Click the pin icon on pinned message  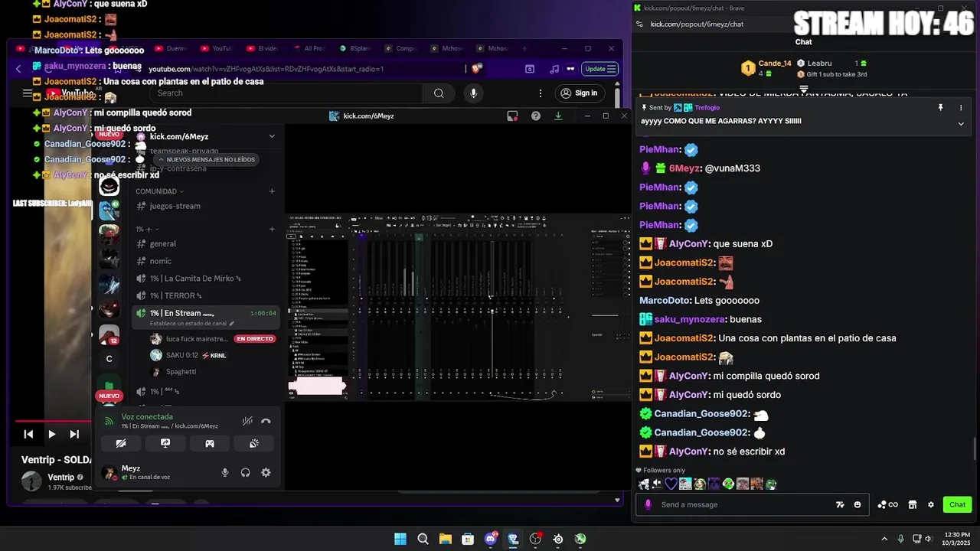tap(940, 108)
